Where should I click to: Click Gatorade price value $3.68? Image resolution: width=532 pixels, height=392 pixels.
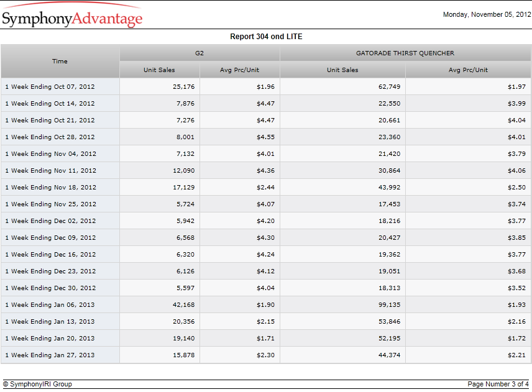pos(516,271)
